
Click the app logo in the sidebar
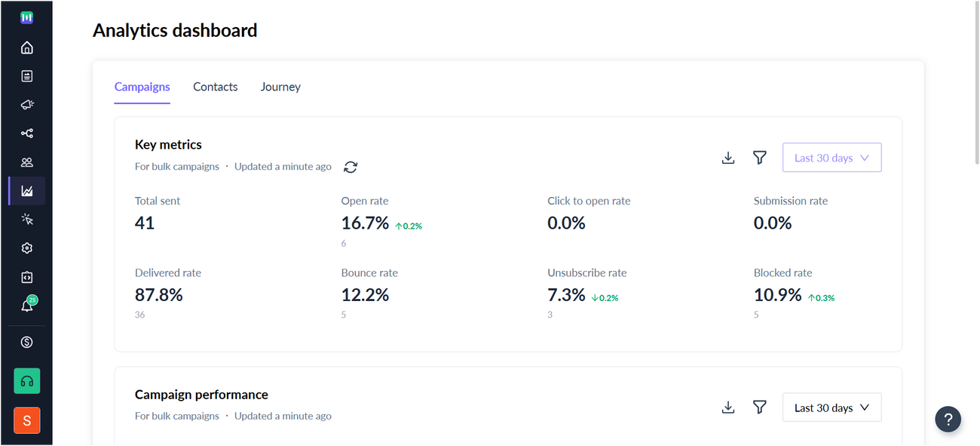[x=26, y=17]
